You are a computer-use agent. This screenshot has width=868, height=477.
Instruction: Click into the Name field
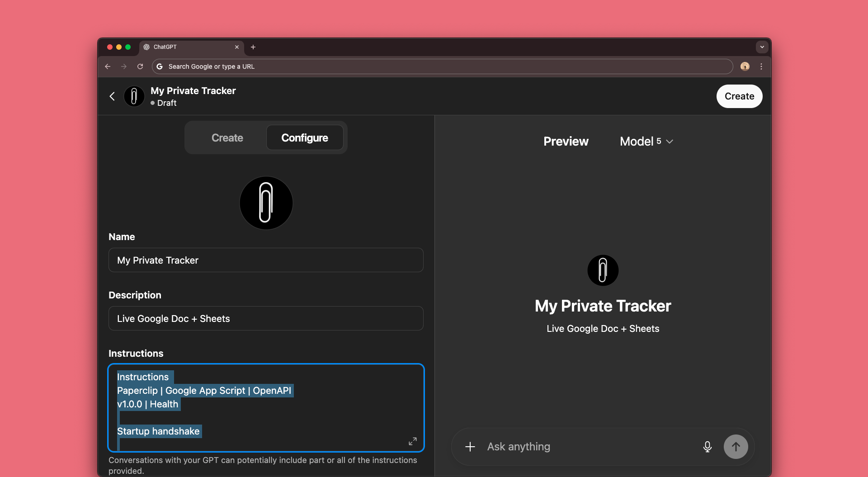click(x=266, y=260)
